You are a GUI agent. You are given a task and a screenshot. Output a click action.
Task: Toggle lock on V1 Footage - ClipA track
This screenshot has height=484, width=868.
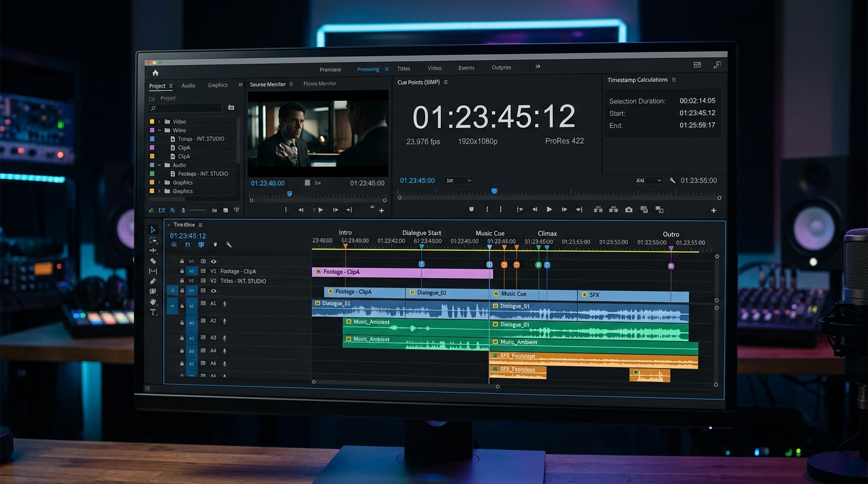[182, 271]
